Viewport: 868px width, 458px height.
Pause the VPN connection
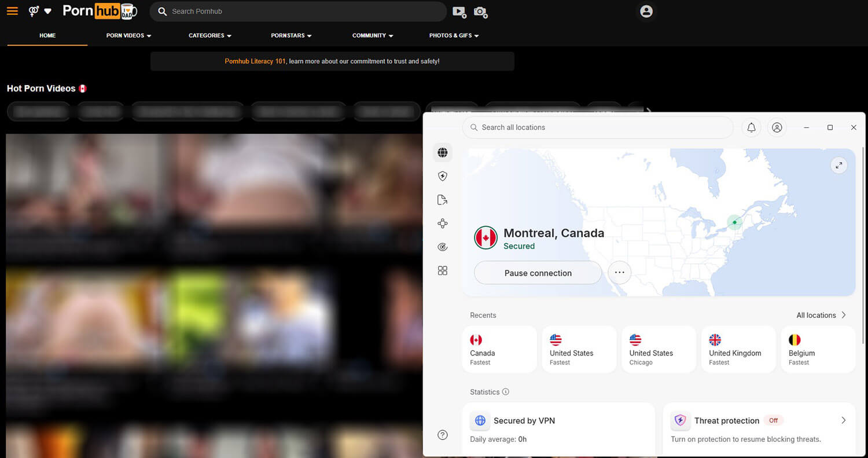pyautogui.click(x=538, y=273)
